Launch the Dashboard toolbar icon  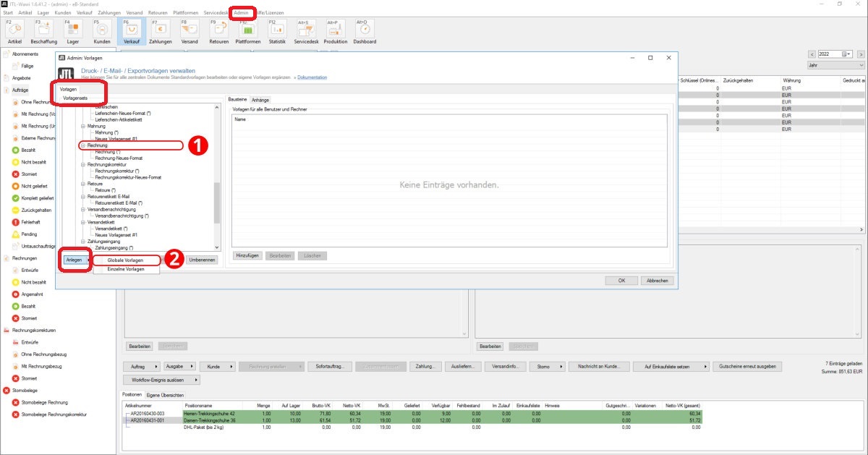(x=365, y=32)
